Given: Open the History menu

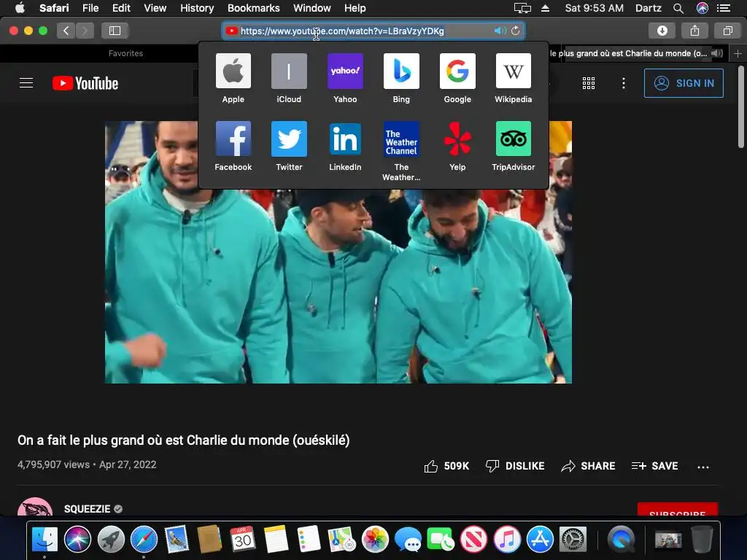Looking at the screenshot, I should pyautogui.click(x=197, y=8).
